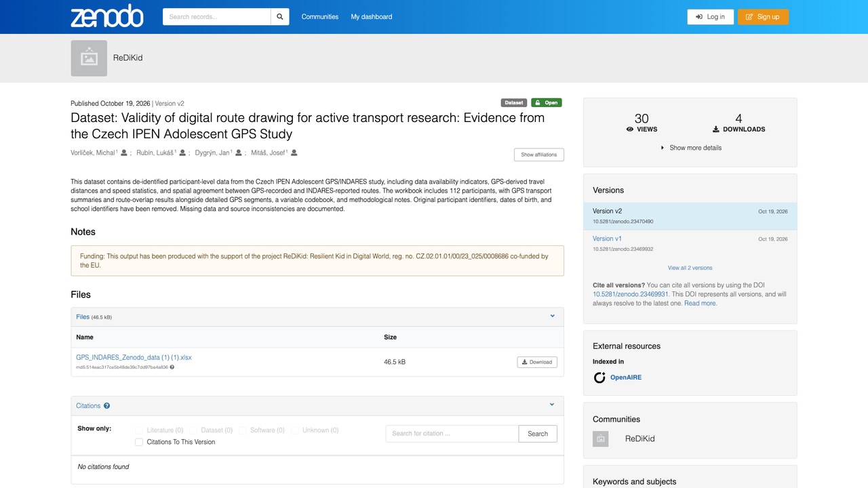Select Version v2 in the Versions list
Image resolution: width=868 pixels, height=488 pixels.
click(690, 216)
